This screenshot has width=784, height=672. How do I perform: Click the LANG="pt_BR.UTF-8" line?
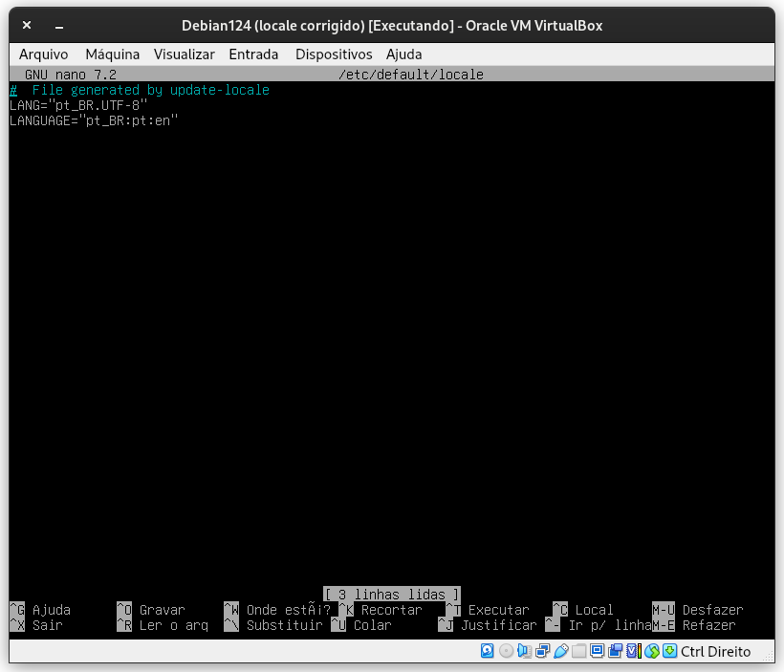(78, 105)
